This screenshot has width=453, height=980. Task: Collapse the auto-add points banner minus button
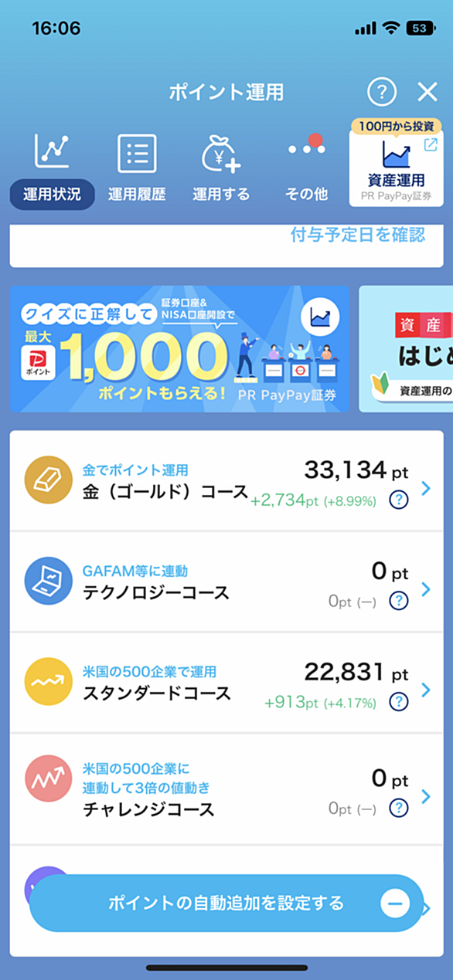tap(395, 903)
